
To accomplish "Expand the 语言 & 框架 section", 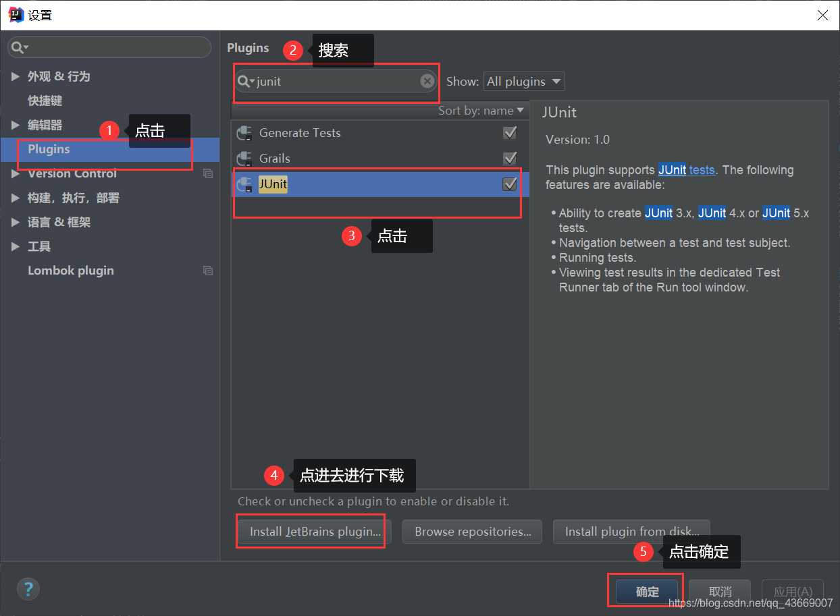I will pyautogui.click(x=16, y=222).
